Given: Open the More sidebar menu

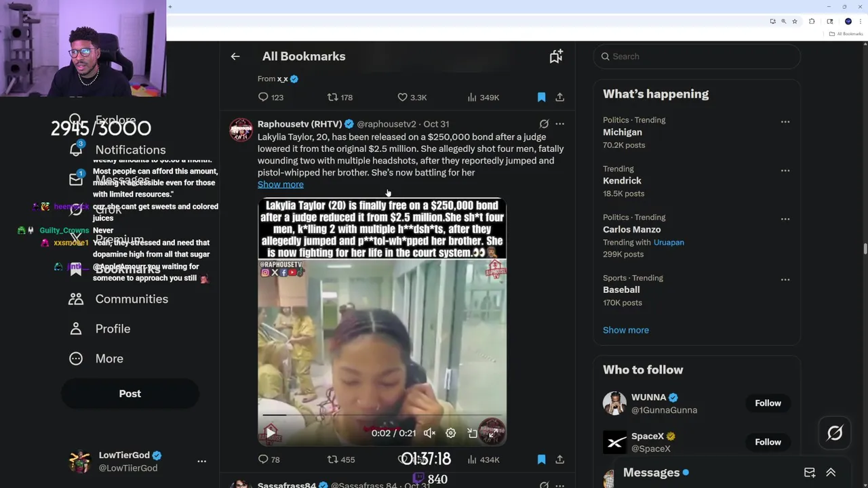Looking at the screenshot, I should click(96, 359).
